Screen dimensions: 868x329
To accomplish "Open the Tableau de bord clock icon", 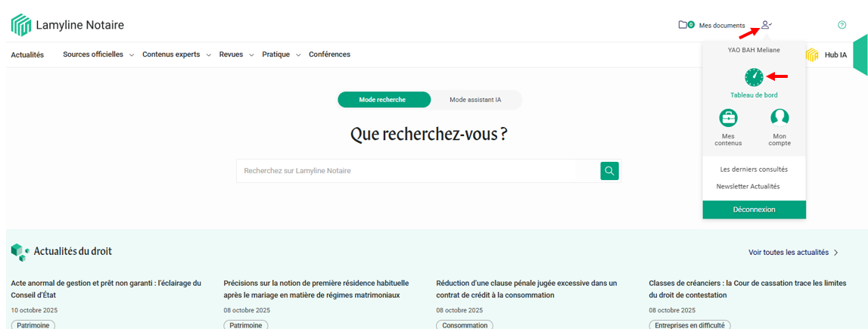I will (754, 77).
